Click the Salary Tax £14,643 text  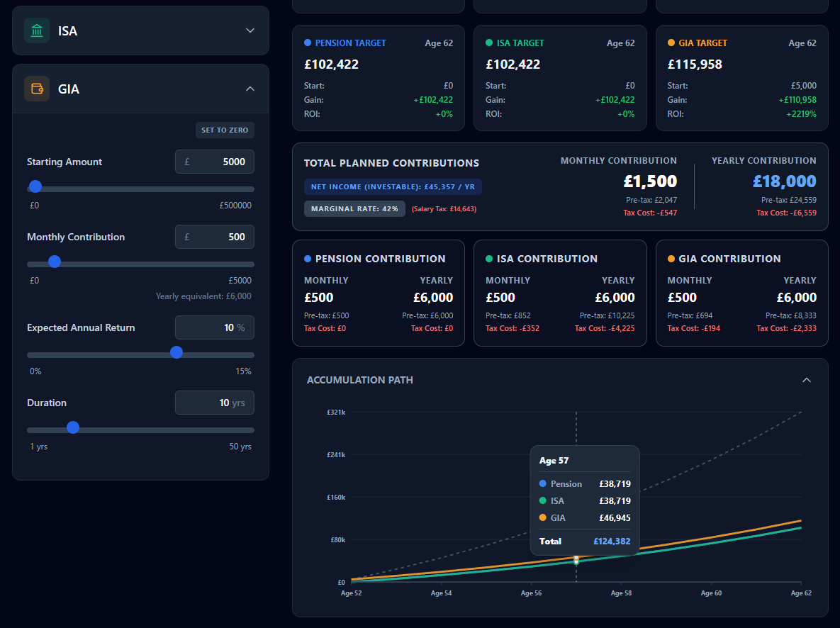[444, 209]
